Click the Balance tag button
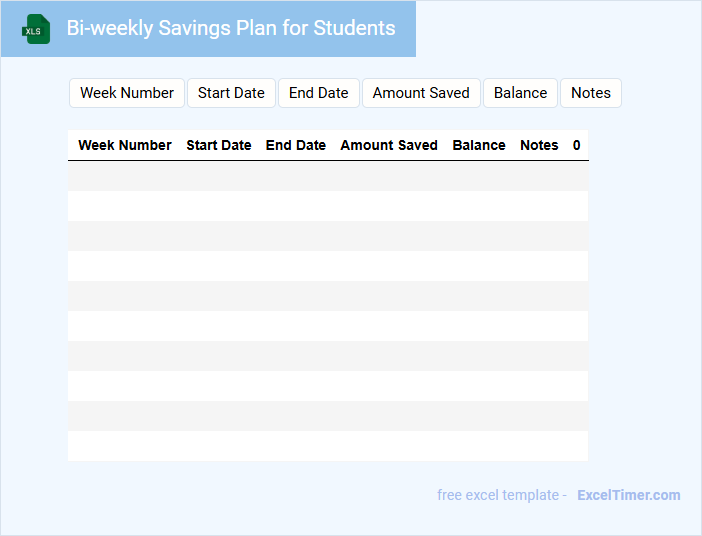Image resolution: width=702 pixels, height=536 pixels. [x=520, y=93]
